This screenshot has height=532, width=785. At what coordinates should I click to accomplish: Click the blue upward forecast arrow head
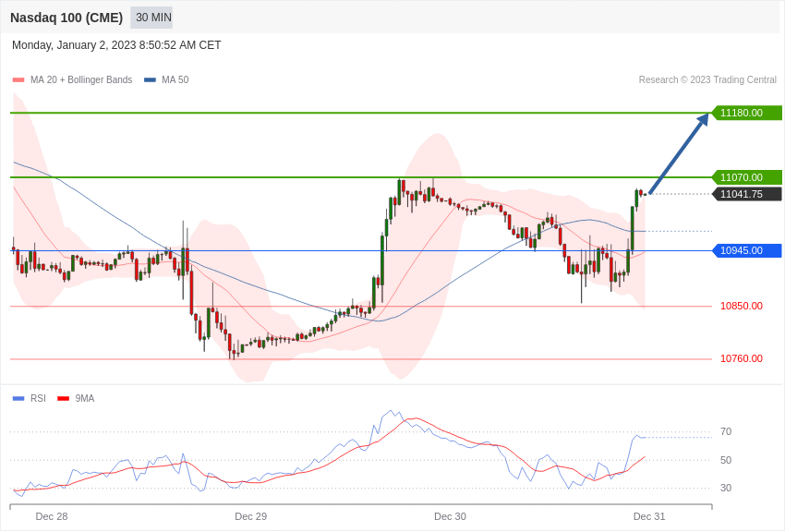[703, 119]
